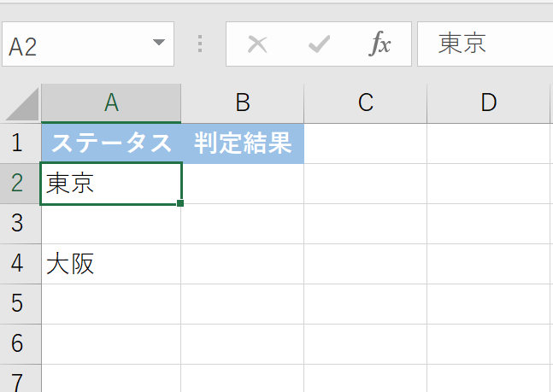Click the Enter checkmark formula bar icon
This screenshot has height=392, width=553.
pos(319,44)
